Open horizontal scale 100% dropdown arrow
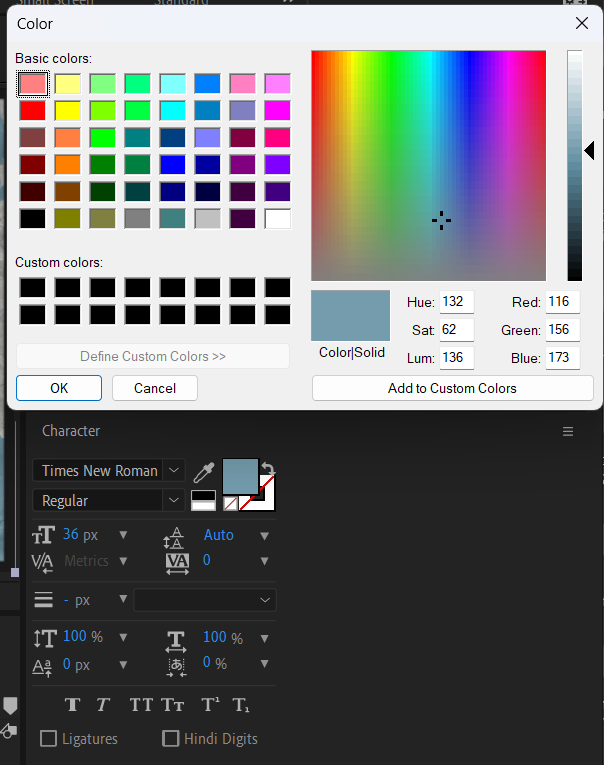The width and height of the screenshot is (604, 765). [x=264, y=638]
